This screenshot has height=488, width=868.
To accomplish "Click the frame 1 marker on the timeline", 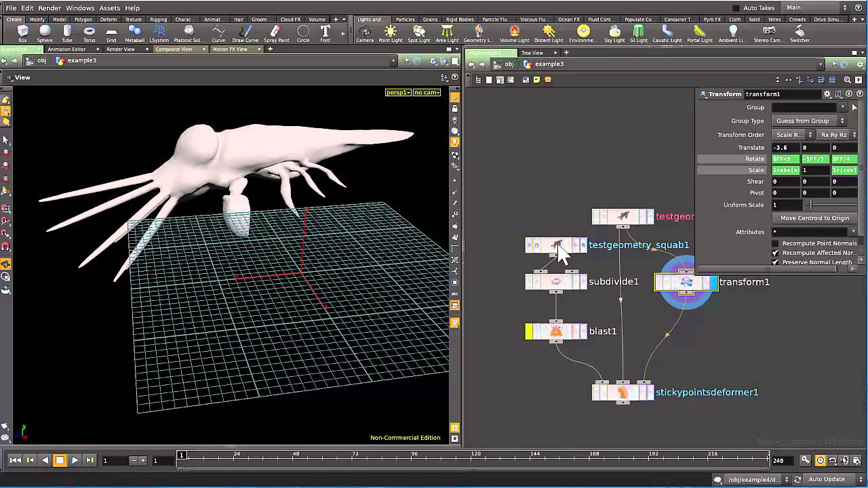I will (x=182, y=455).
